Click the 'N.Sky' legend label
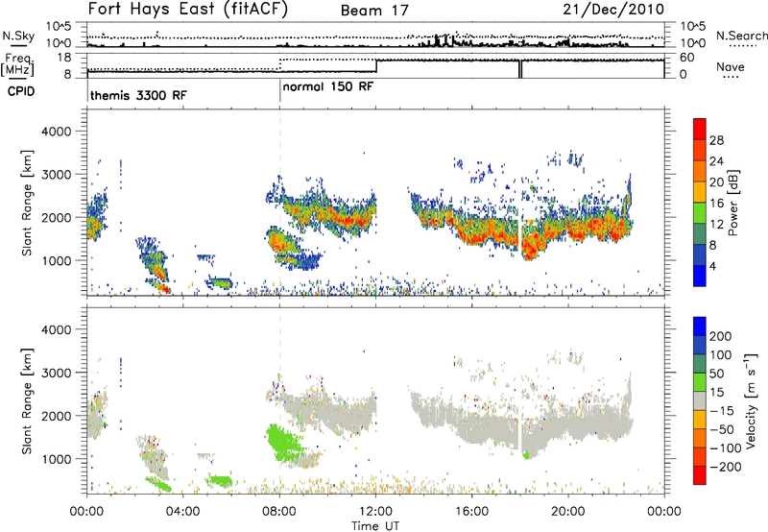 (18, 36)
